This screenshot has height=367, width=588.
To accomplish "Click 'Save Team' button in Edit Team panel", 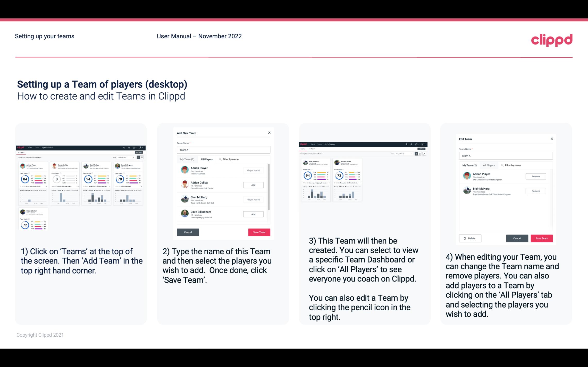I will click(x=542, y=238).
